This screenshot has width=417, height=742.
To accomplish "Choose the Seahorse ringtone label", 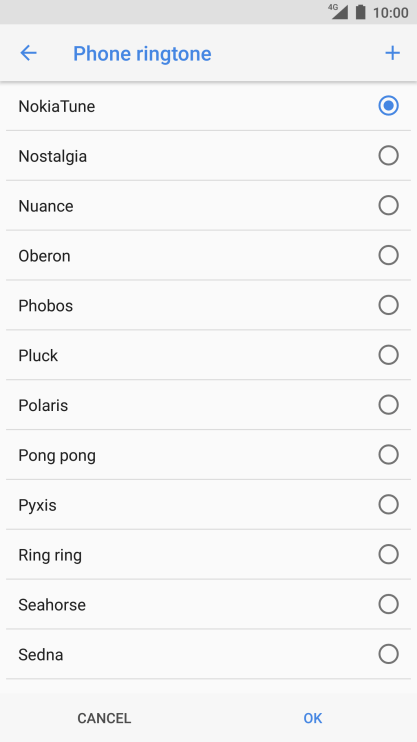I will tap(52, 605).
